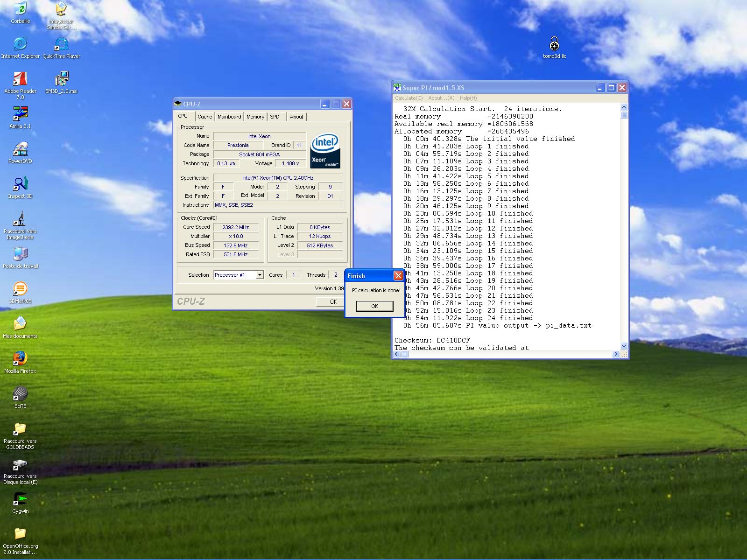Minimize the Super PI window
Screen dimensions: 747x560
(x=600, y=87)
